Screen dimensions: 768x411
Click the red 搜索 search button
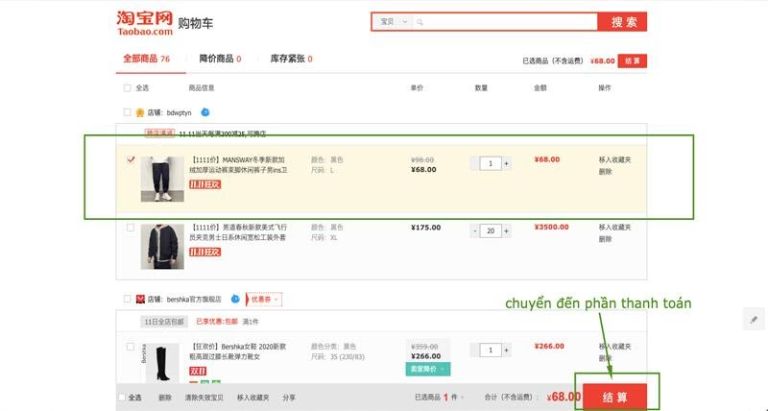point(623,22)
